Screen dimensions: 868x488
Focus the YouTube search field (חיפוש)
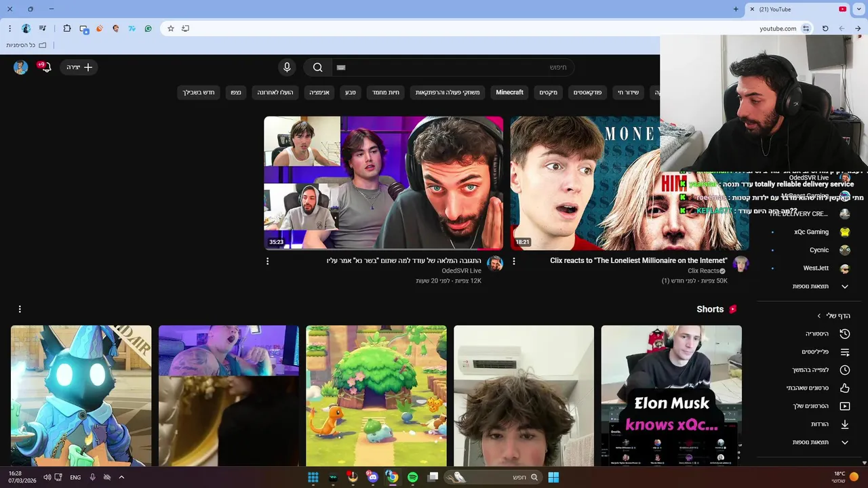tap(453, 67)
